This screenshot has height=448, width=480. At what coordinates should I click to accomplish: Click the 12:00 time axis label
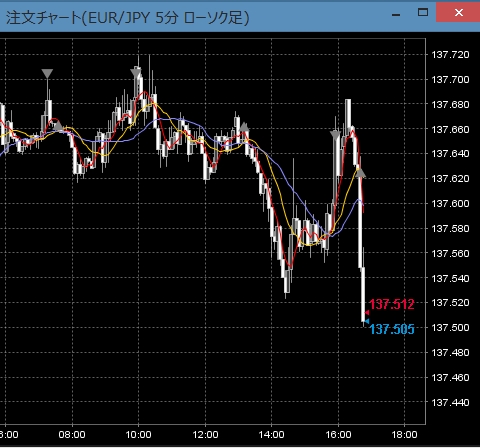pyautogui.click(x=205, y=435)
